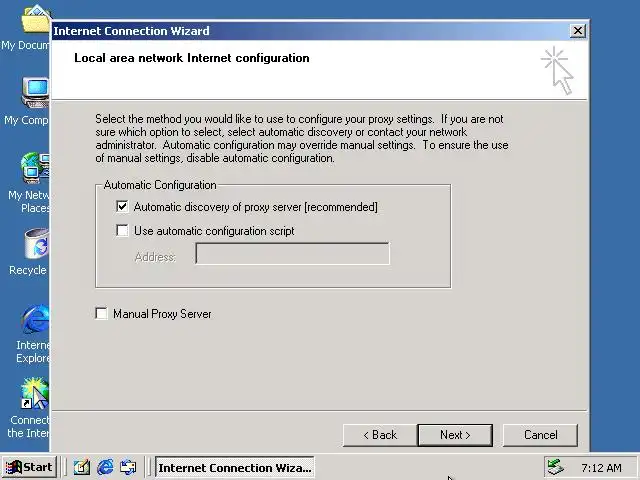Click the Automatic Configuration group label

click(x=160, y=185)
